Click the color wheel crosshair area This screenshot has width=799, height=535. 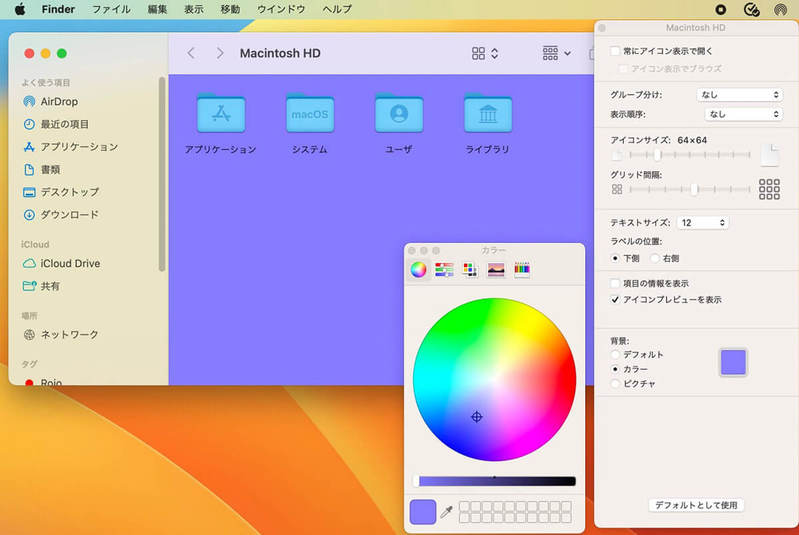coord(476,417)
